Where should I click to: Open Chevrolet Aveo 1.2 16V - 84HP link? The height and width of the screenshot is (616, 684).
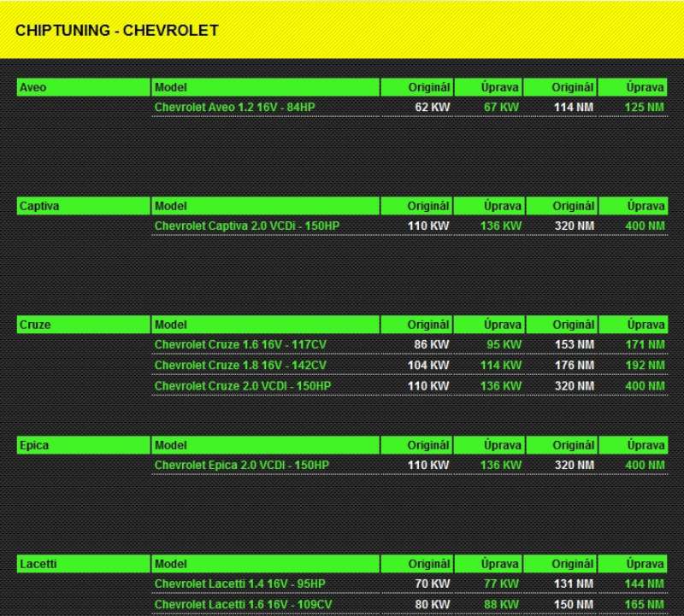click(x=234, y=108)
